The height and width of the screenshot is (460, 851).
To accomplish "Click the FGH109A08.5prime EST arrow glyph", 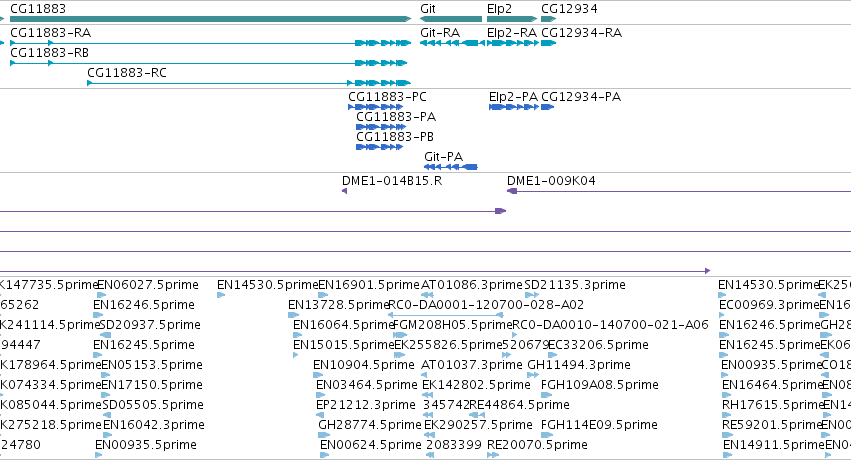I will click(x=547, y=395).
